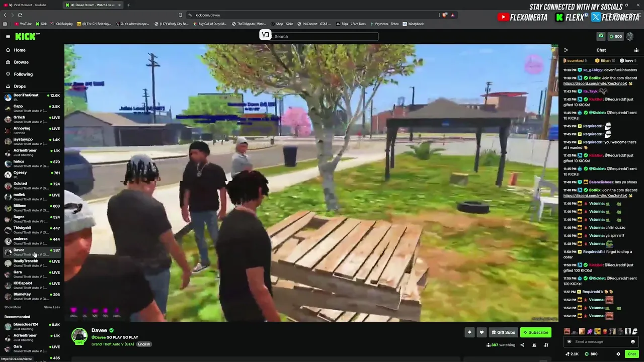Open the Kick bookmark
644x362 pixels.
[x=41, y=24]
